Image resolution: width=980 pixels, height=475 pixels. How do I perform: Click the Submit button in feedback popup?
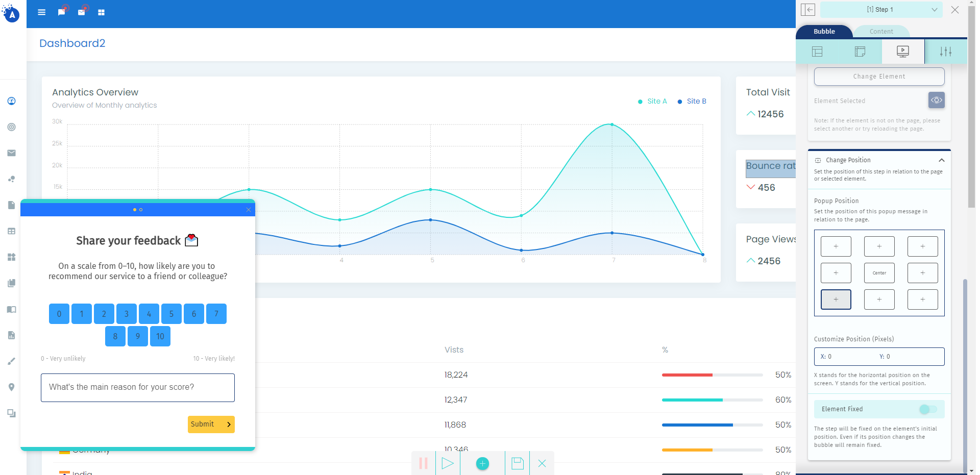click(x=211, y=424)
